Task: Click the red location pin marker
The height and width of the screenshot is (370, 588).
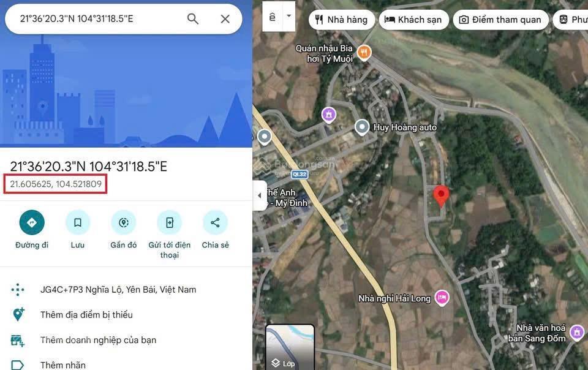Action: pos(441,195)
